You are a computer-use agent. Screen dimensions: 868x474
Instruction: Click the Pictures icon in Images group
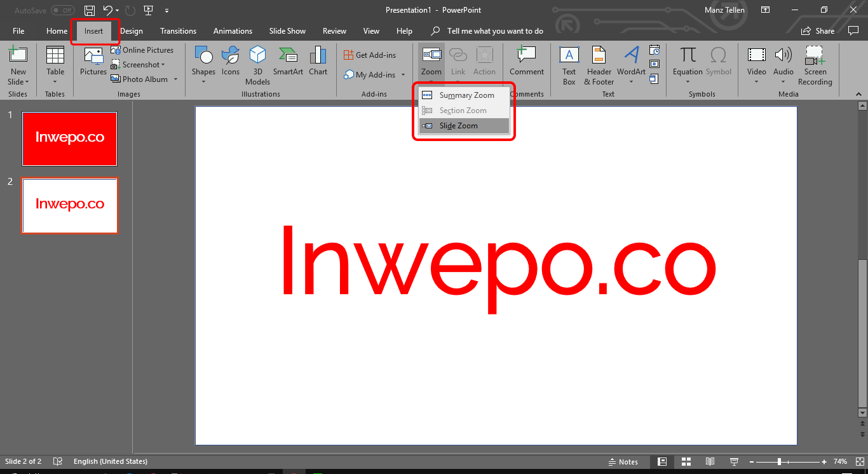93,61
